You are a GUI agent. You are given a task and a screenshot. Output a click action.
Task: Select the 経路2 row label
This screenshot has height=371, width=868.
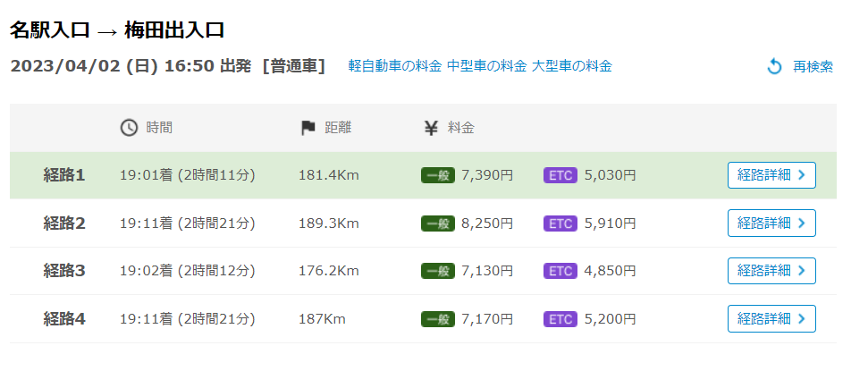64,223
